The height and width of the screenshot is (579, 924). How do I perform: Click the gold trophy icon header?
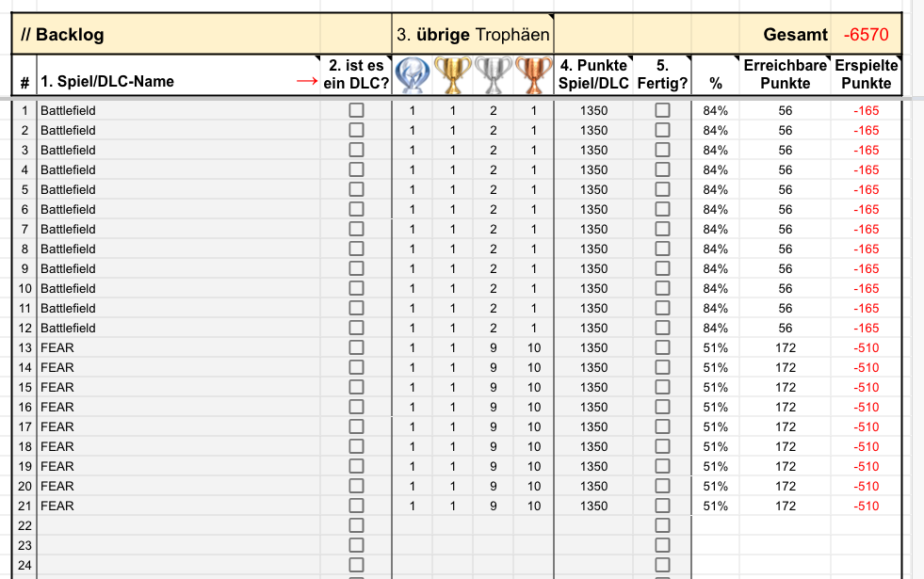click(453, 74)
